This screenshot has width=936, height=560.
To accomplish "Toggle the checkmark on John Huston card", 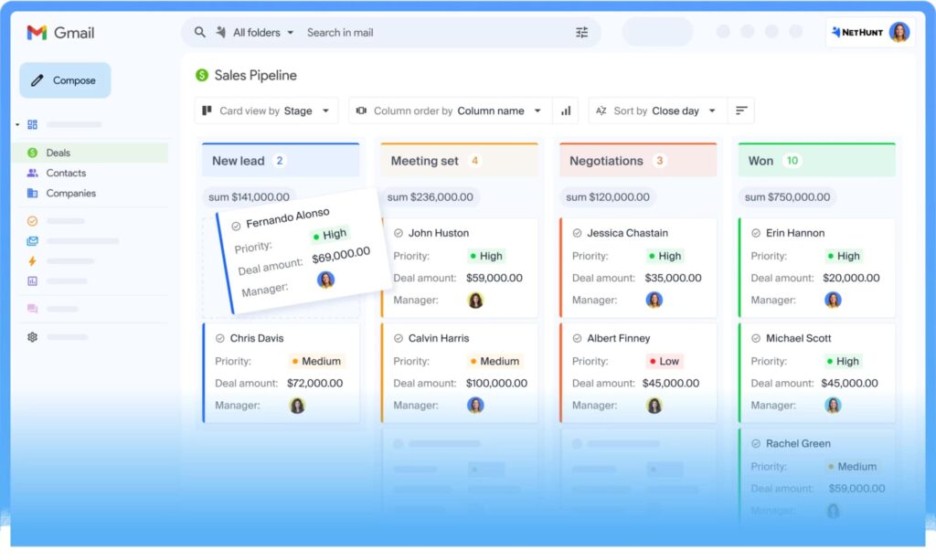I will (399, 233).
